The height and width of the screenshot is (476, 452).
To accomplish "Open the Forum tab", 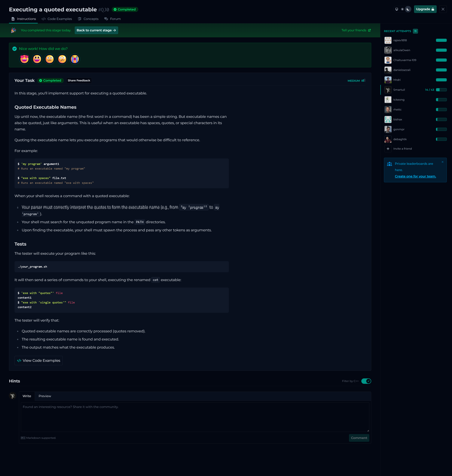I will coord(113,19).
